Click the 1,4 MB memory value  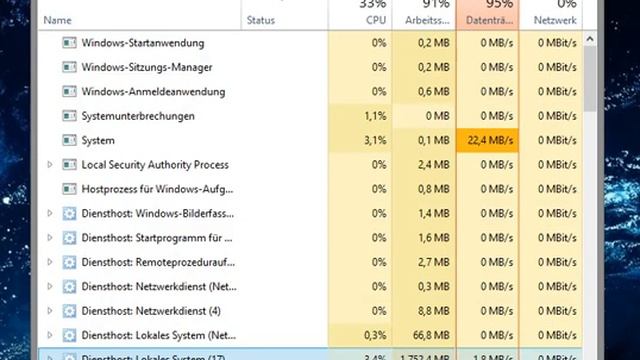(x=433, y=213)
